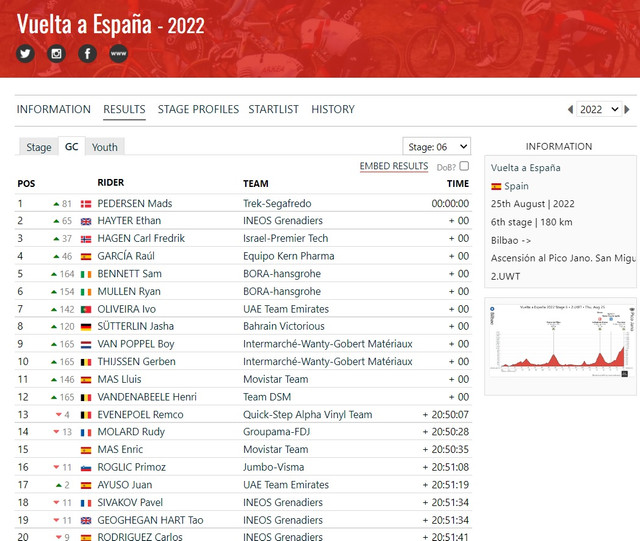This screenshot has height=541, width=640.
Task: Click the EMBED RESULTS link
Action: tap(394, 166)
